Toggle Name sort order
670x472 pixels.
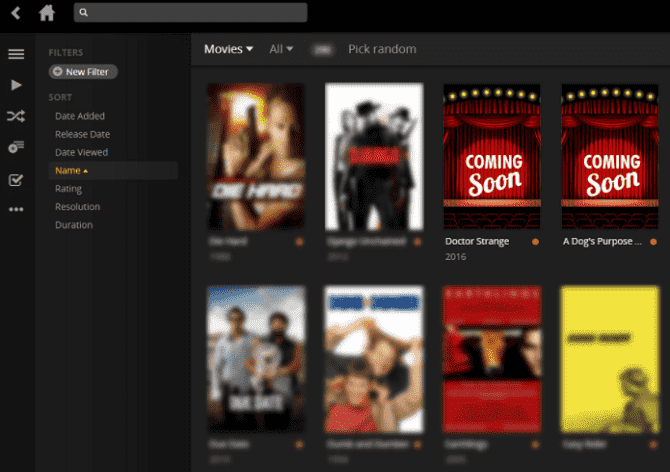pyautogui.click(x=113, y=170)
